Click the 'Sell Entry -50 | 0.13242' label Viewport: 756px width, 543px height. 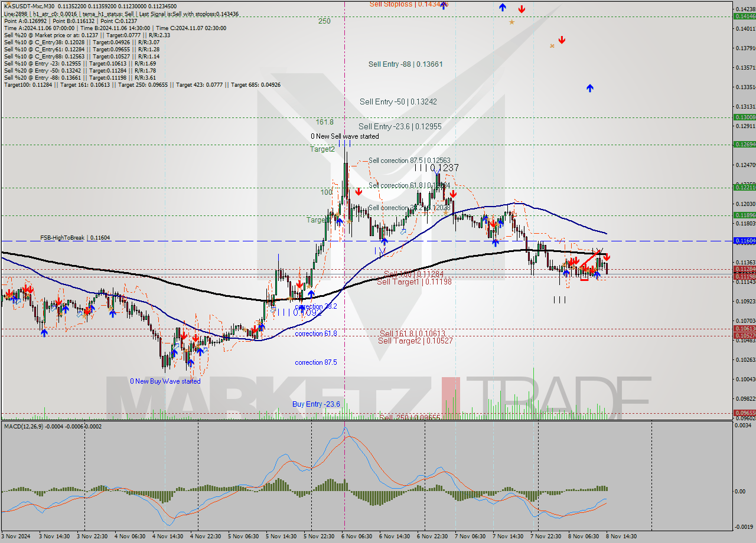coord(398,102)
